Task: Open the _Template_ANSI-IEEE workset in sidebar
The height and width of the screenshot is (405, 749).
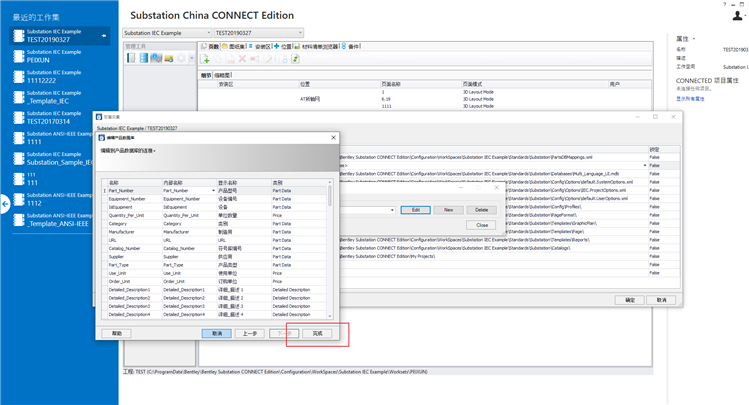Action: point(54,220)
